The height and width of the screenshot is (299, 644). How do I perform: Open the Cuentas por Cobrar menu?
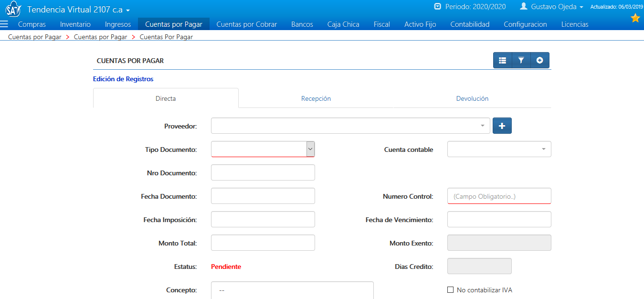247,24
